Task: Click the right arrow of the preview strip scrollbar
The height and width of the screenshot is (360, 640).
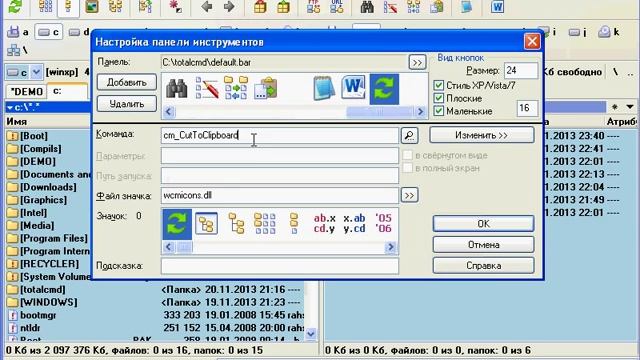Action: tap(420, 111)
